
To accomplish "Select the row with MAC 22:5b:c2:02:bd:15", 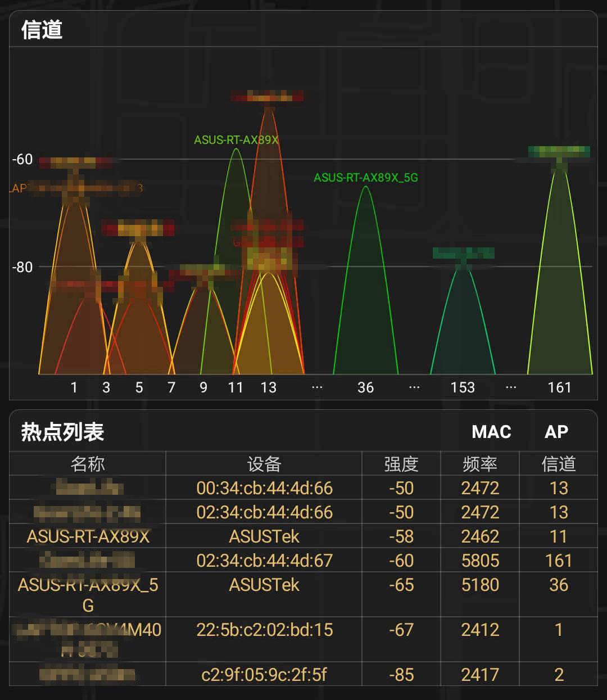I will click(262, 630).
